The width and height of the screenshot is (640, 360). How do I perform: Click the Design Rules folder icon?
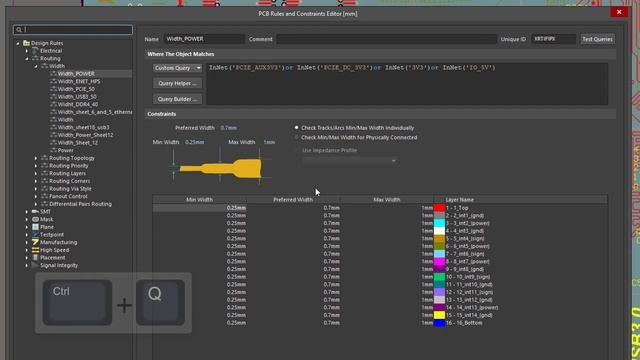click(x=27, y=43)
